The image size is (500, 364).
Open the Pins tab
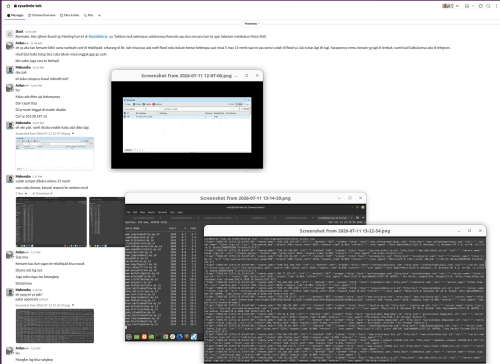point(89,15)
